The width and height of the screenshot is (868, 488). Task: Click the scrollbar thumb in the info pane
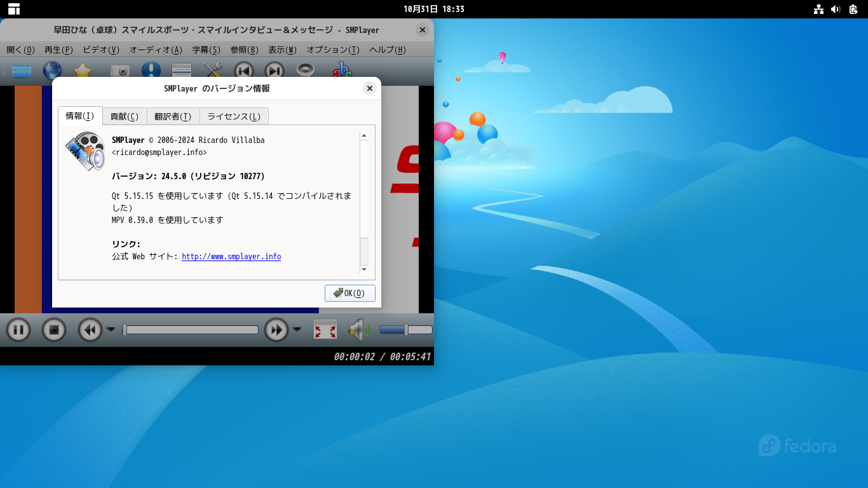364,251
